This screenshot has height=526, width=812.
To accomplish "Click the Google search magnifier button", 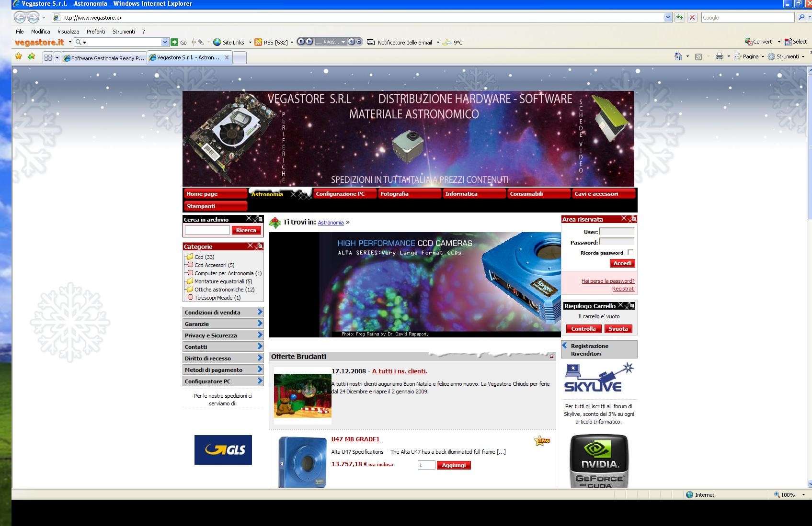I will pos(801,18).
